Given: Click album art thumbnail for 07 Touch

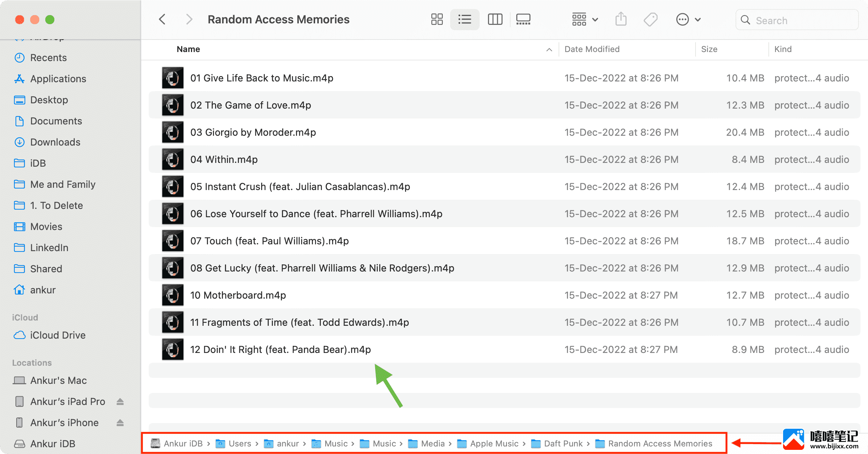Looking at the screenshot, I should pos(173,241).
